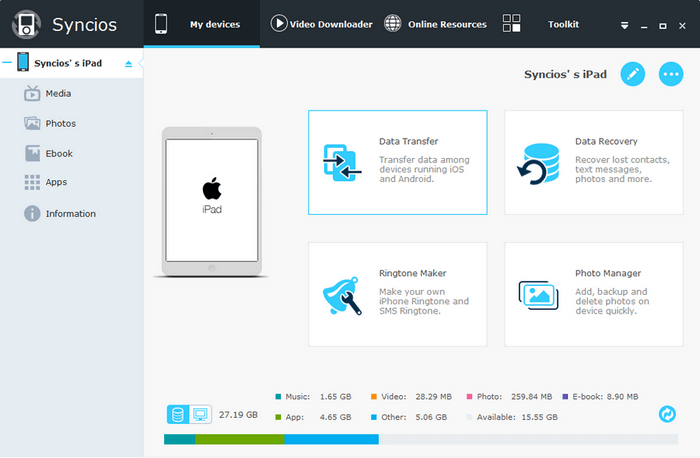700x458 pixels.
Task: Open the title bar dropdown menu arrow
Action: tap(624, 24)
